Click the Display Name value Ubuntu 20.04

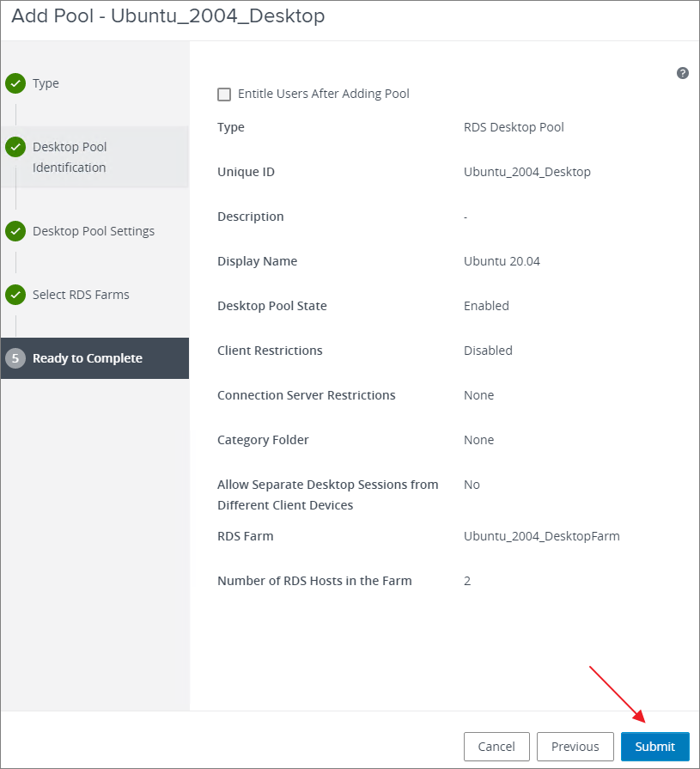click(x=502, y=261)
